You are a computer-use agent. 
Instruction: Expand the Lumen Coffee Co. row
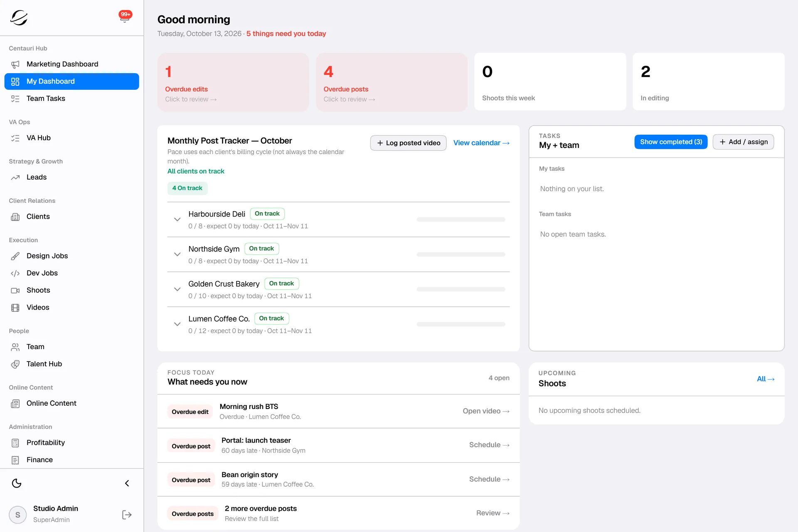[177, 324]
